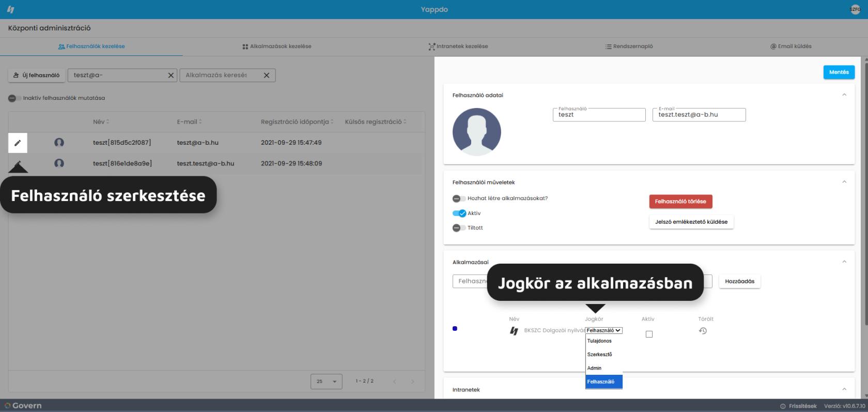This screenshot has width=868, height=412.
Task: Switch to Alkalmazások kezelése tab
Action: pyautogui.click(x=277, y=47)
